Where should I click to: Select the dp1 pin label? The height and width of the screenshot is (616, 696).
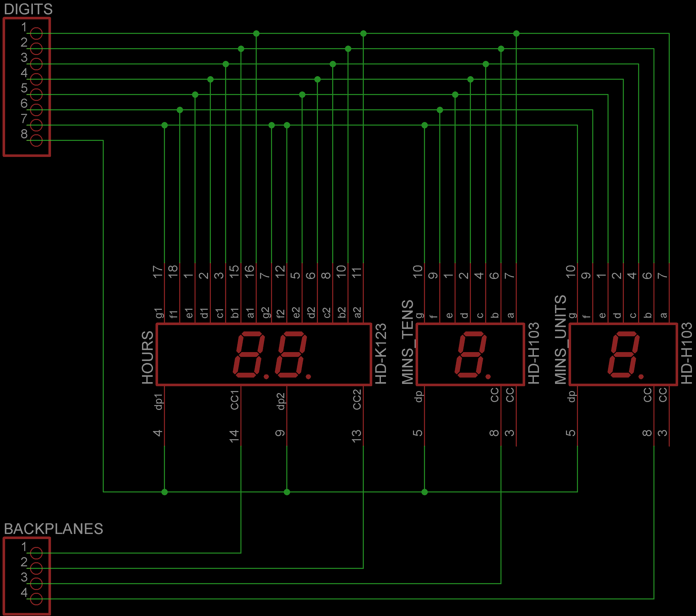(159, 401)
